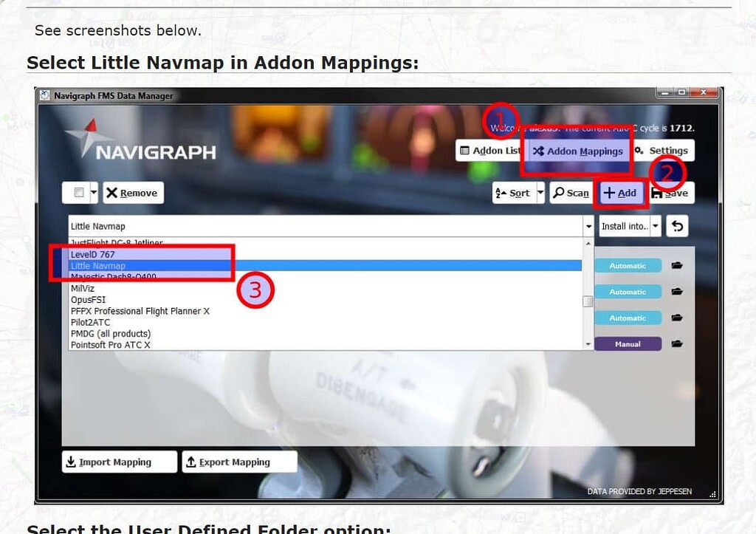Switch to the Addon List tab
The width and height of the screenshot is (756, 534).
489,151
